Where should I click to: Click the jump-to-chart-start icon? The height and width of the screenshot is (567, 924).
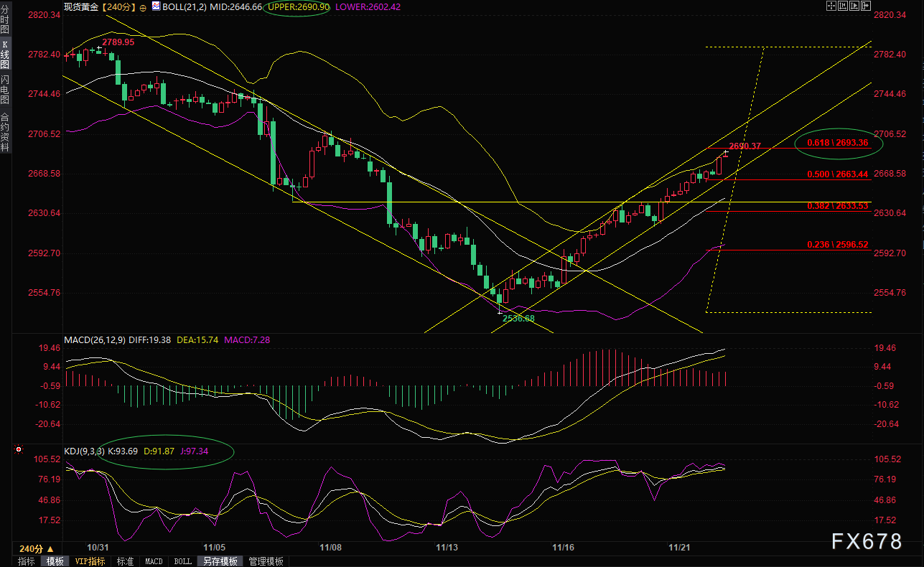pos(842,6)
